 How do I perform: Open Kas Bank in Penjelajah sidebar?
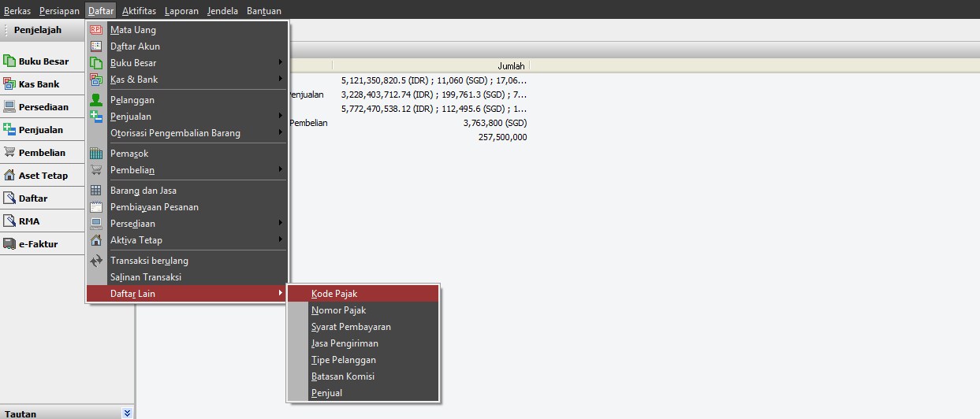pos(39,84)
